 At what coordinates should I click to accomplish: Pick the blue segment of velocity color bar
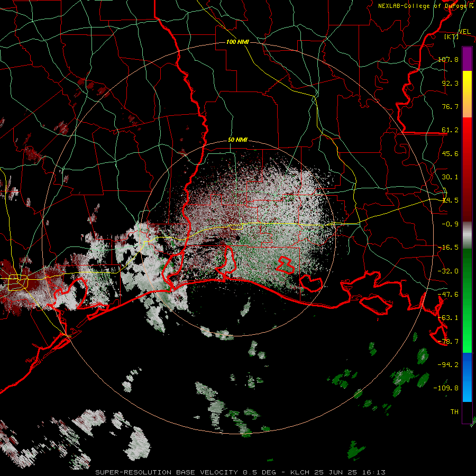pos(467,377)
